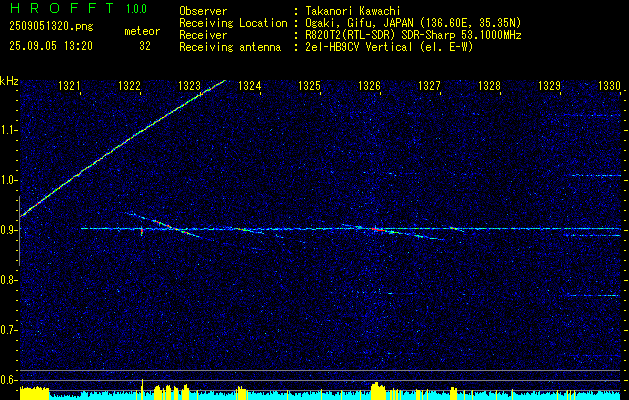Click the 1323 time axis marker
The height and width of the screenshot is (400, 629).
point(190,85)
